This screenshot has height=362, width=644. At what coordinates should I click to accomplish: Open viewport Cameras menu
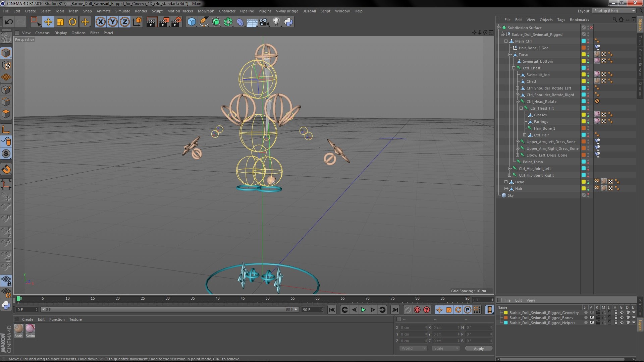coord(42,33)
